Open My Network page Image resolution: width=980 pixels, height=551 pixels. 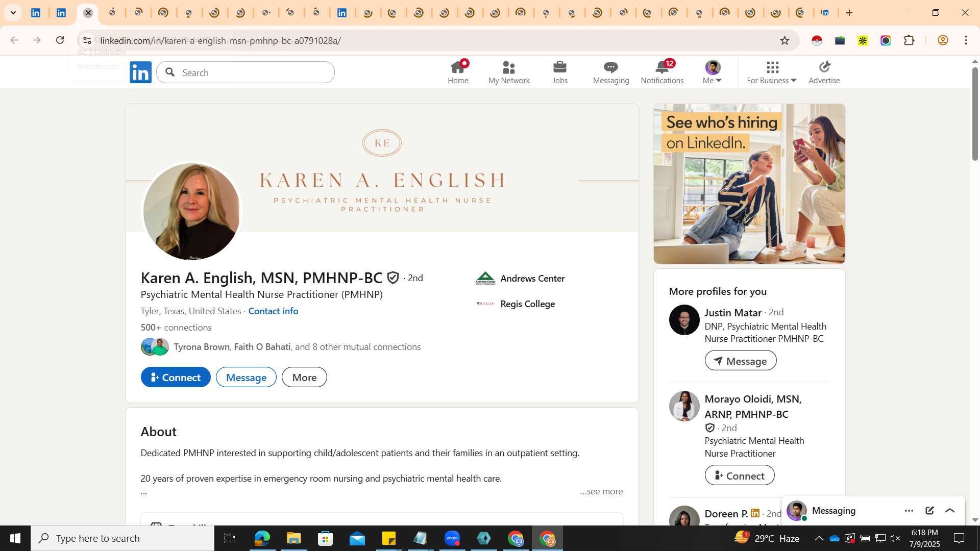point(509,72)
